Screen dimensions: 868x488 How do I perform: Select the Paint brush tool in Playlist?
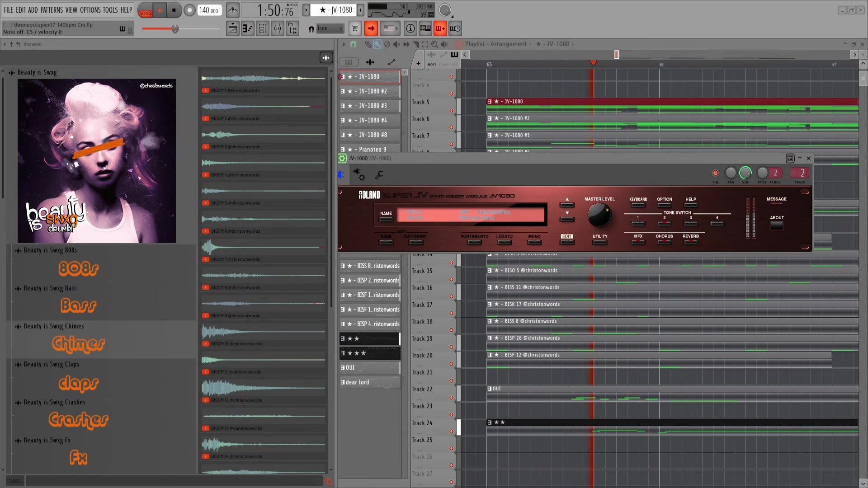coord(377,44)
